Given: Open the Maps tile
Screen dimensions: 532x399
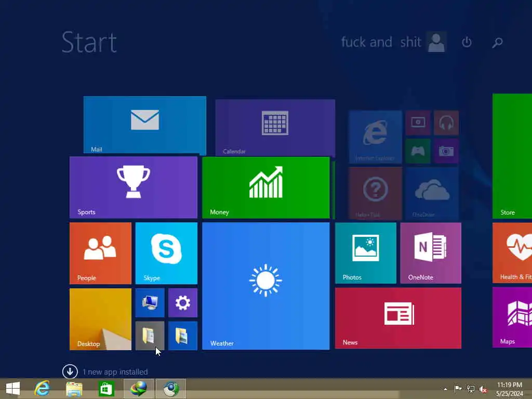Looking at the screenshot, I should pos(512,317).
